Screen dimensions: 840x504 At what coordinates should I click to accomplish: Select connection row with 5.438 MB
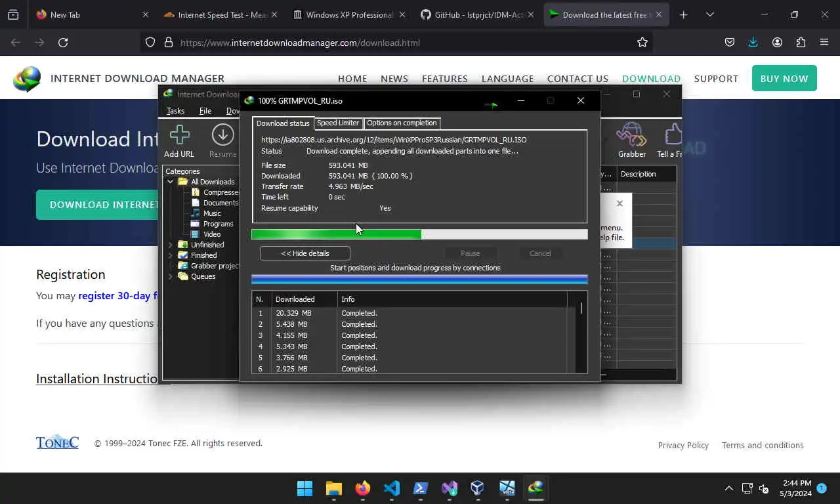coord(411,324)
